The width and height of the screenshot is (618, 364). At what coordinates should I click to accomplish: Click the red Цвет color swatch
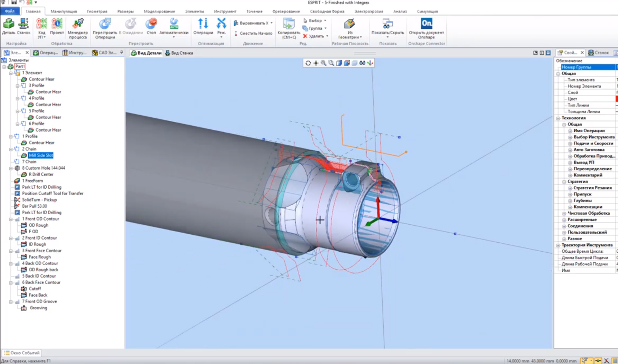point(616,99)
